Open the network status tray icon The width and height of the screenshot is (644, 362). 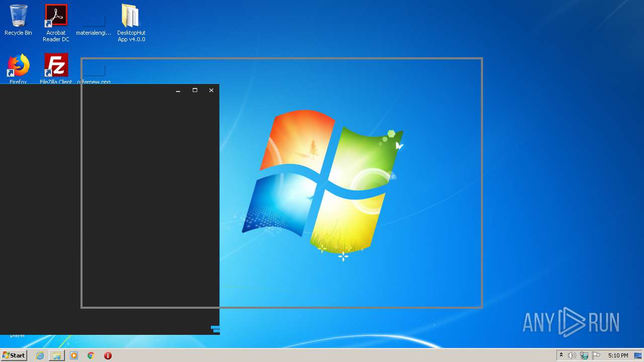click(x=584, y=355)
